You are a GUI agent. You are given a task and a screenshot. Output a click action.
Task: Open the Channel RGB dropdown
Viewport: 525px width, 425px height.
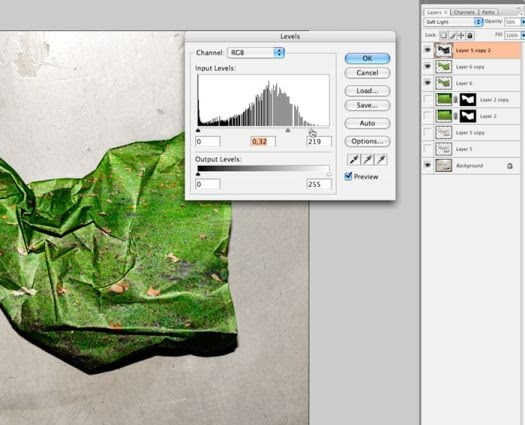coord(256,53)
